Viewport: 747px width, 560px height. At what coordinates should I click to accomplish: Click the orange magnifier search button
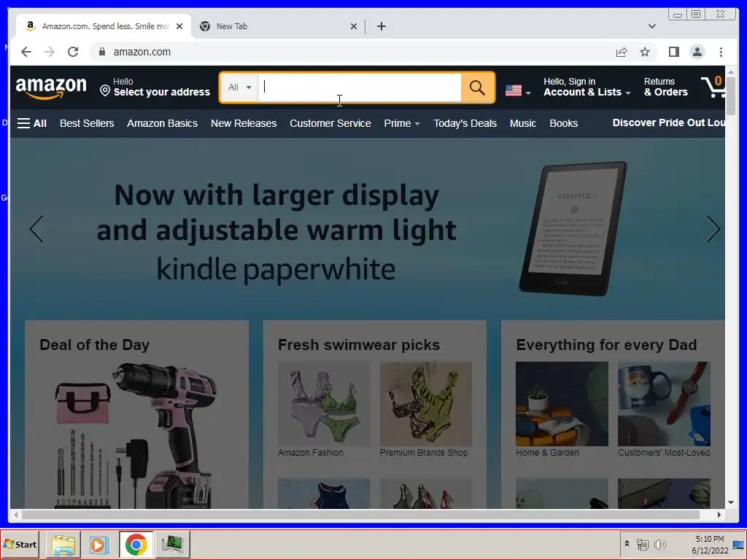[x=478, y=87]
